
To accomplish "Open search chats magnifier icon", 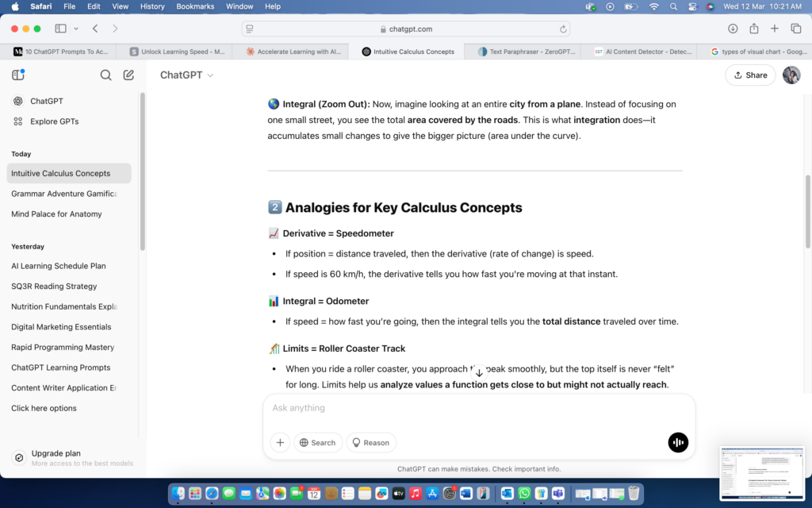I will coord(105,75).
